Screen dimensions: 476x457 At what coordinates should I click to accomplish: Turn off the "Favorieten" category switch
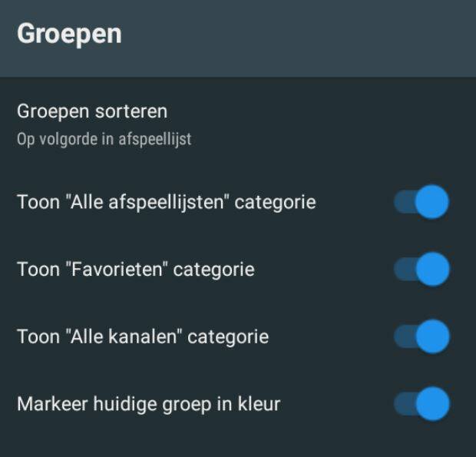[x=421, y=270]
